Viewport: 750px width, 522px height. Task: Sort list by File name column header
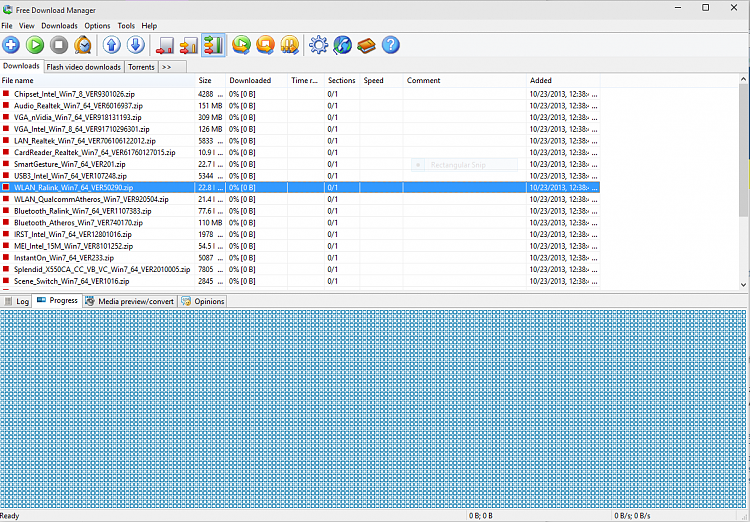pyautogui.click(x=98, y=80)
